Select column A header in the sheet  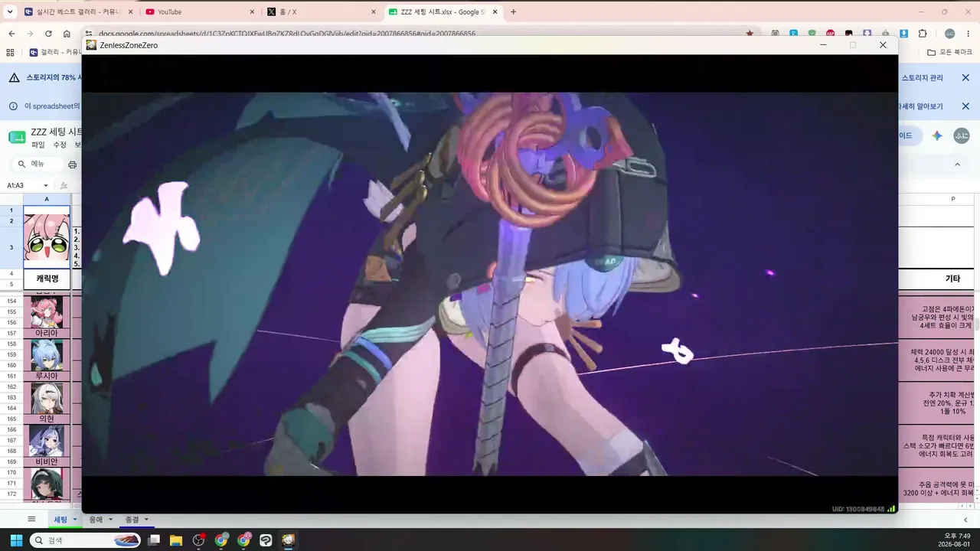pos(47,199)
